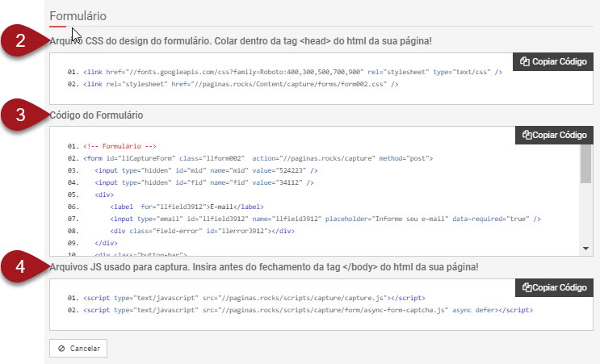Image resolution: width=600 pixels, height=364 pixels.
Task: Click the copy icon in the CSS code box
Action: (525, 61)
